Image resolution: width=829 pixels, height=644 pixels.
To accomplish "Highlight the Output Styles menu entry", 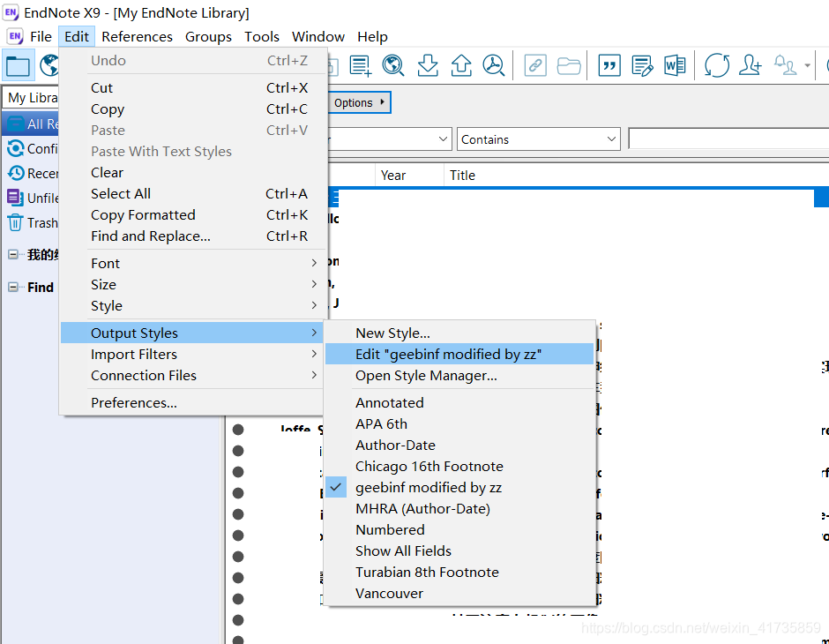I will click(192, 333).
